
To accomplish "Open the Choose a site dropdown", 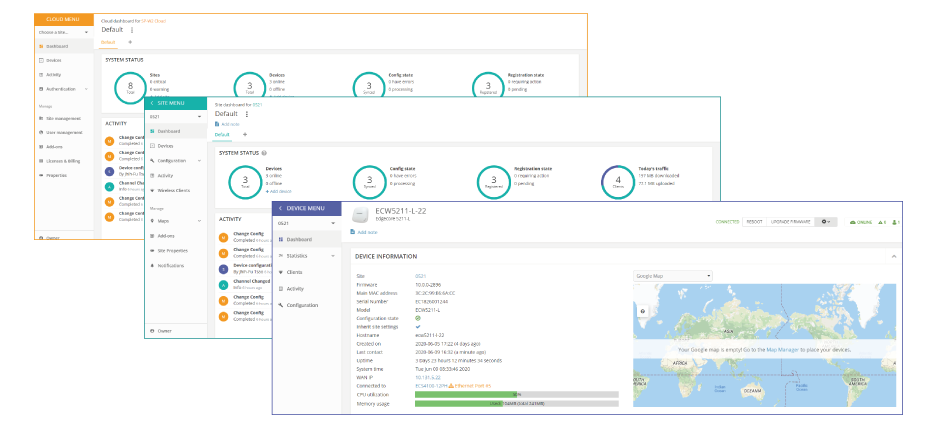I will pyautogui.click(x=64, y=32).
